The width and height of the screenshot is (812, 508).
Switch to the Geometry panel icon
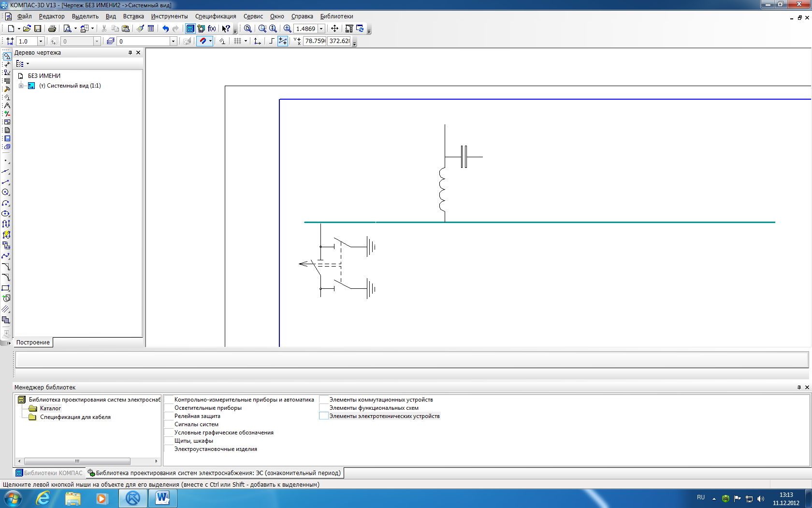click(x=7, y=56)
